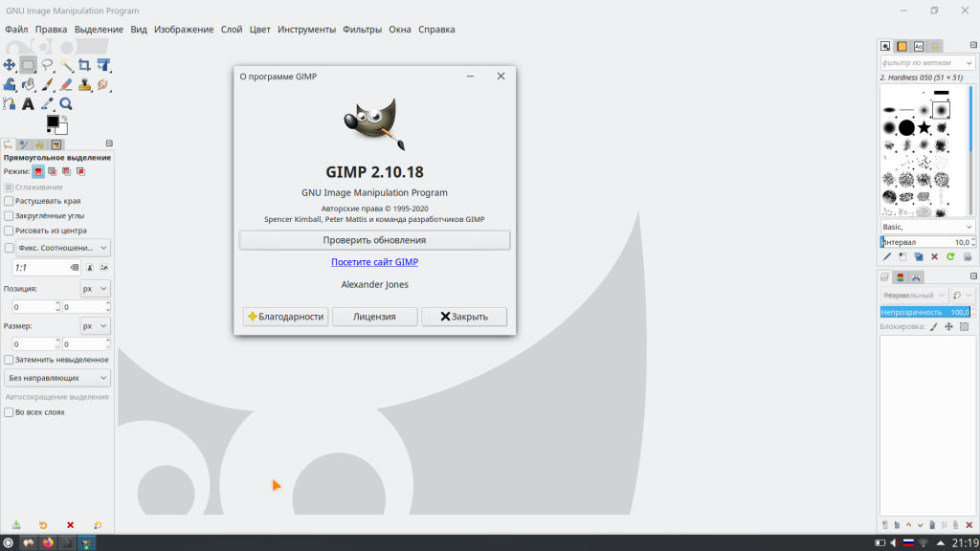Enable the Закруглённые углы checkbox

coord(9,216)
